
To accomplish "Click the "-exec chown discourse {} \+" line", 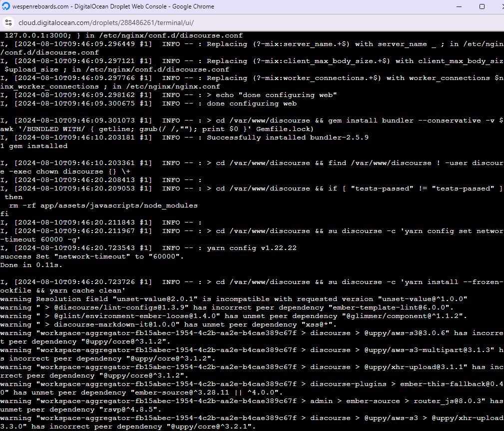I will [x=65, y=171].
